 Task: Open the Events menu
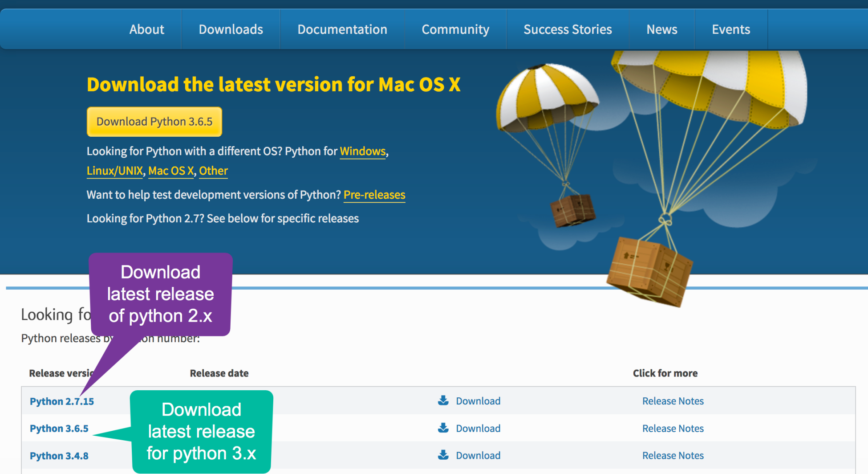[731, 29]
